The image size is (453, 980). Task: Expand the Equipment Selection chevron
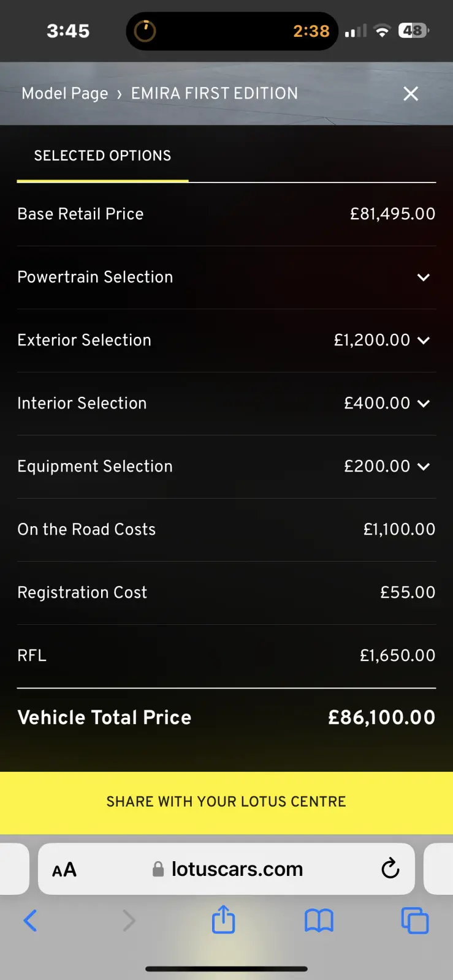coord(423,467)
